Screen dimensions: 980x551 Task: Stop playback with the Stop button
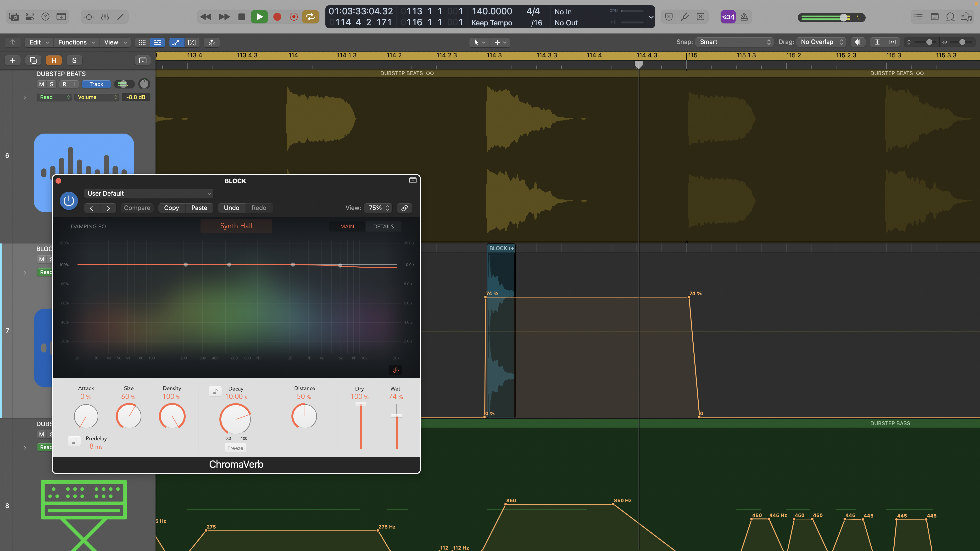[x=241, y=17]
